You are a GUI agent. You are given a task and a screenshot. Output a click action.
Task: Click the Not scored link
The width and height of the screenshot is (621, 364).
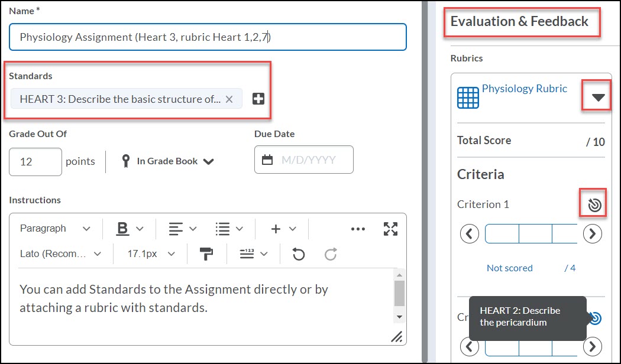click(x=510, y=268)
